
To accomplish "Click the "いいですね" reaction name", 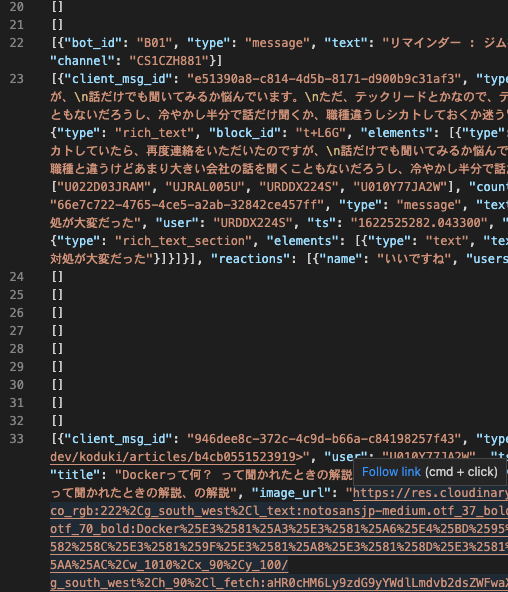I will pos(414,259).
